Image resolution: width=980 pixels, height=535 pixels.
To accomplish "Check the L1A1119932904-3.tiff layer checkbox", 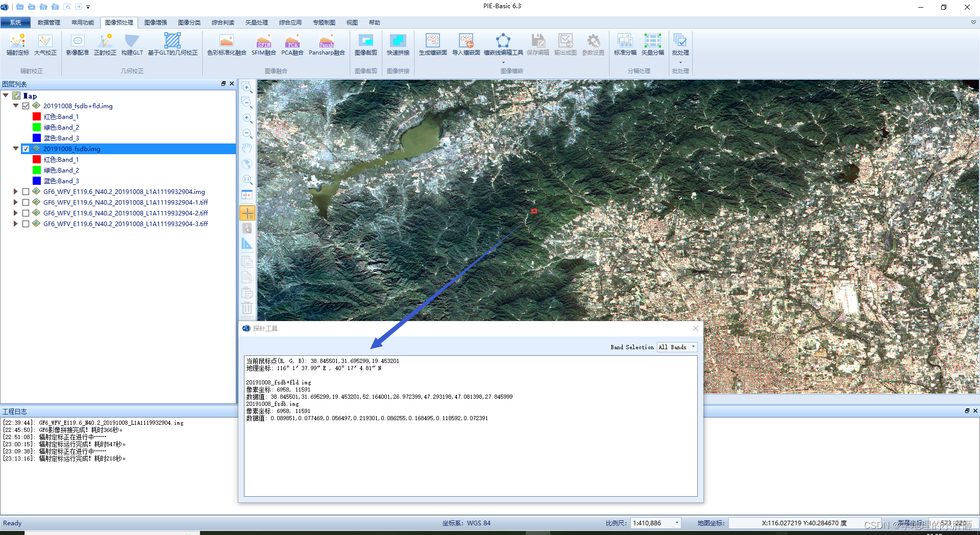I will pos(26,224).
